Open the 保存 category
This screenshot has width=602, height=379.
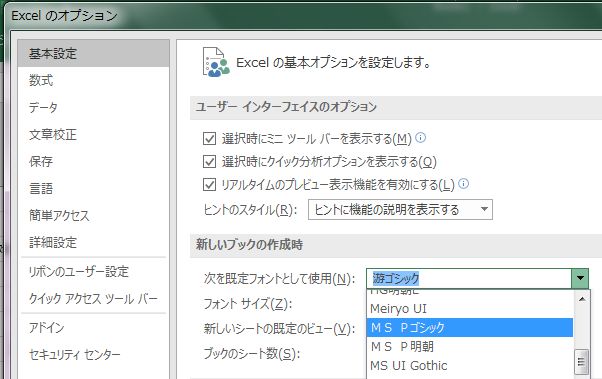94,161
